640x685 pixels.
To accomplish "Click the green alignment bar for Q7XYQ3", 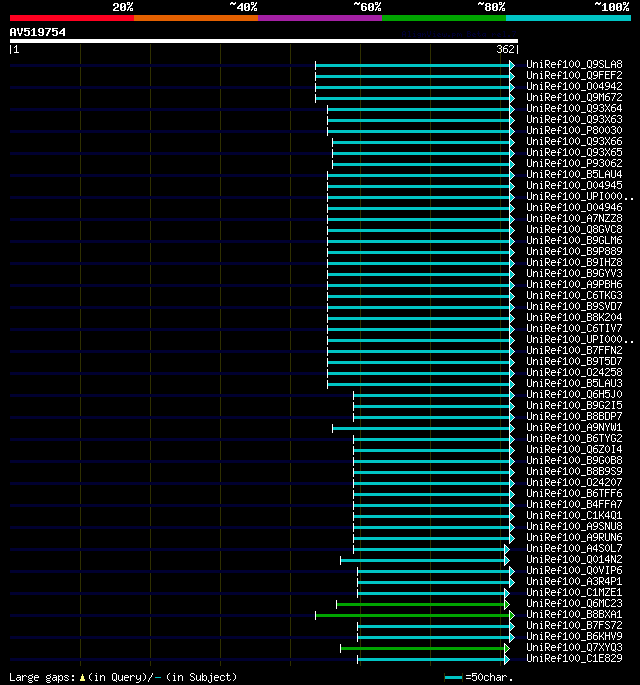I will tap(422, 648).
